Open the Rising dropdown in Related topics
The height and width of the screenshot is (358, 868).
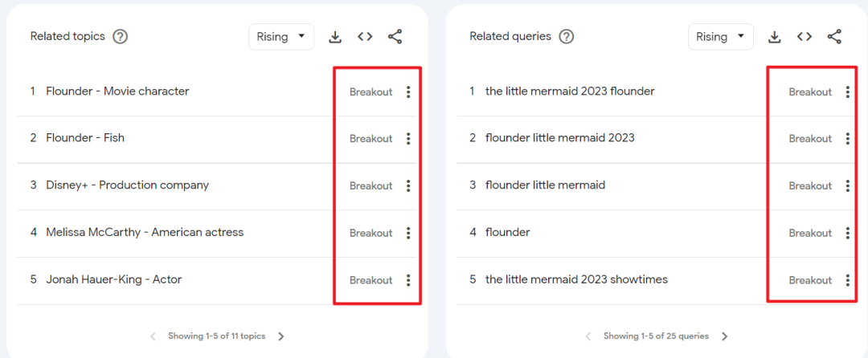coord(280,37)
